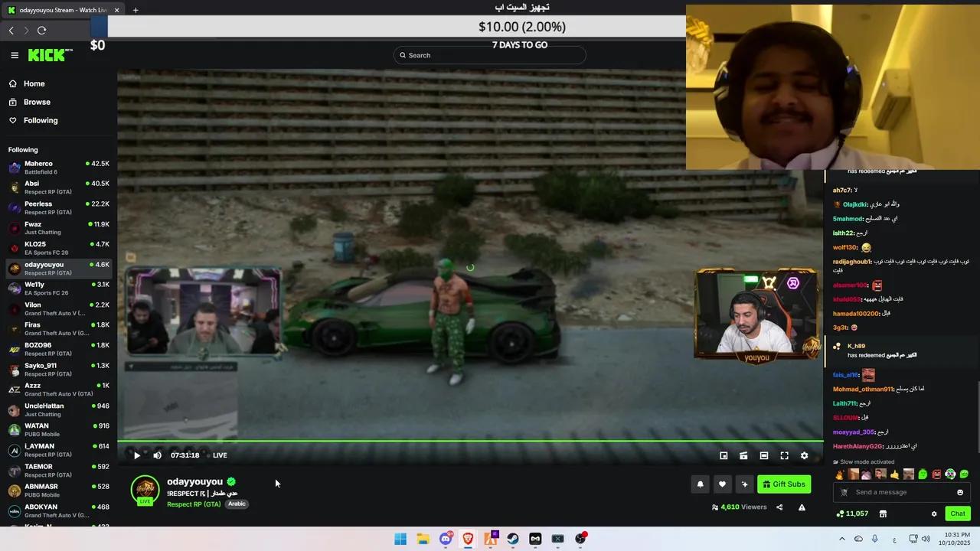Open ABNMASR channel in Following list
Viewport: 980px width, 551px height.
(x=59, y=491)
